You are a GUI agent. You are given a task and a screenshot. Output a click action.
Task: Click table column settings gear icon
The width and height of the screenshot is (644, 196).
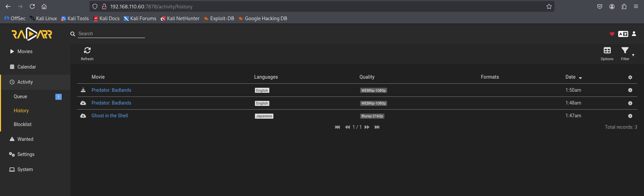click(630, 77)
